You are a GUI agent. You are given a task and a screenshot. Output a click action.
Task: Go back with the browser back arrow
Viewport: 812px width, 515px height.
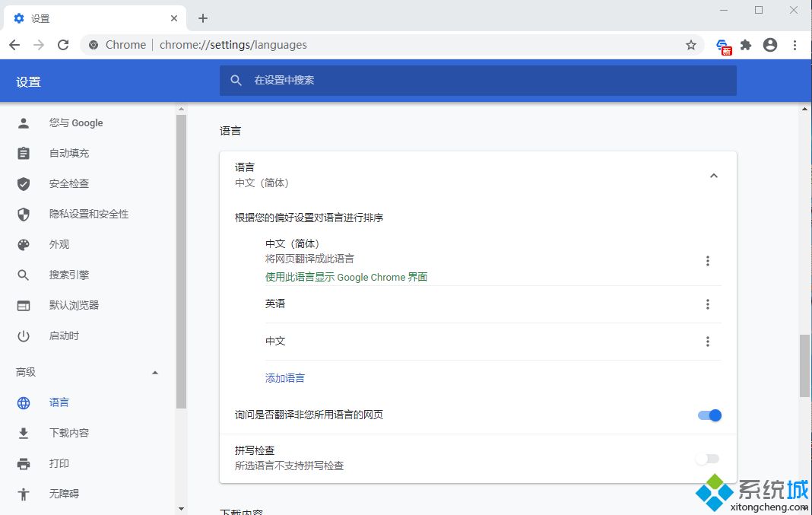pos(14,45)
